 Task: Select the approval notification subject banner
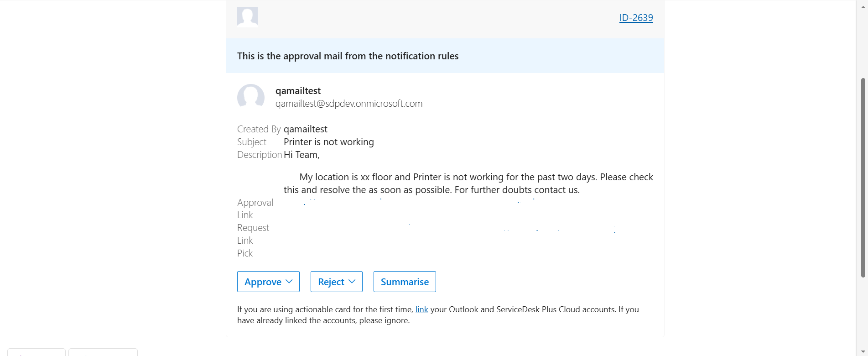point(348,56)
